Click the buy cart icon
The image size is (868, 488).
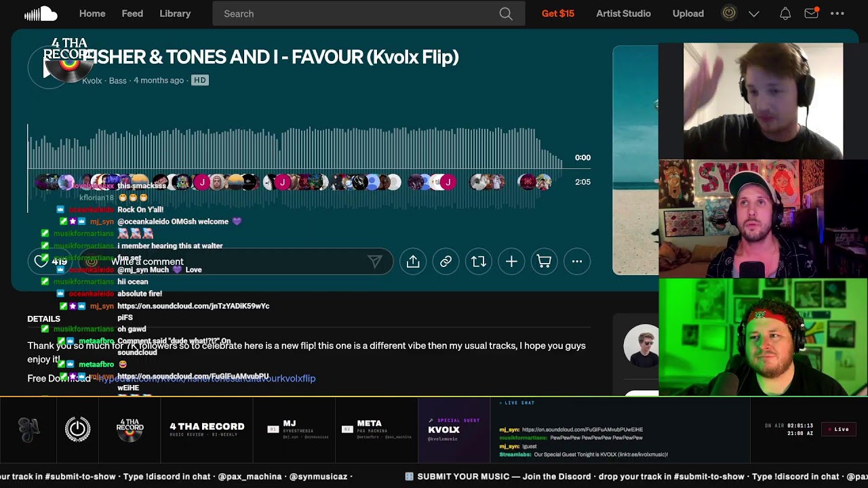pyautogui.click(x=544, y=262)
